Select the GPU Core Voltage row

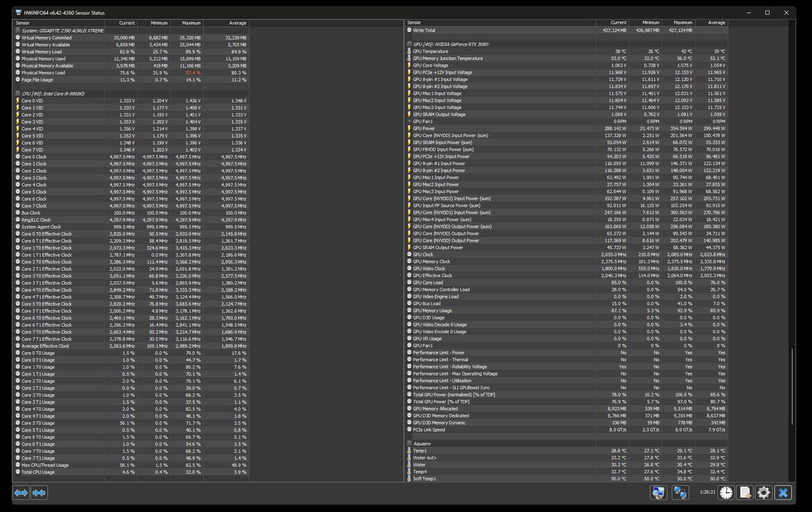[567, 66]
